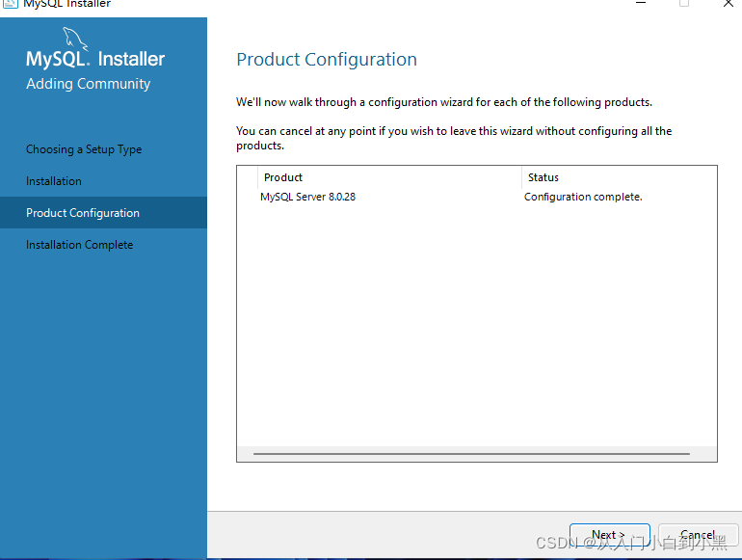Select Product Configuration in the sidebar
The image size is (742, 560).
click(83, 213)
